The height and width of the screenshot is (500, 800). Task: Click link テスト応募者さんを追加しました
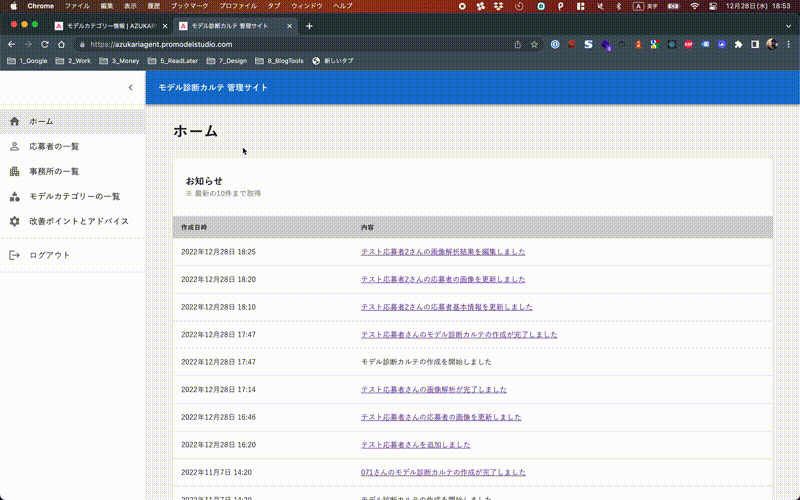click(415, 444)
